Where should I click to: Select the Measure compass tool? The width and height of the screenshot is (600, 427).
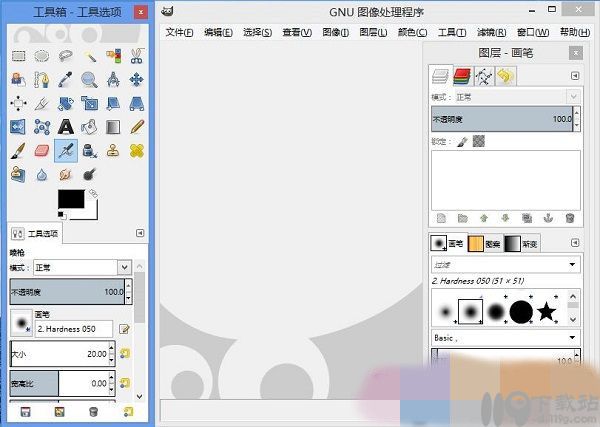coord(113,80)
